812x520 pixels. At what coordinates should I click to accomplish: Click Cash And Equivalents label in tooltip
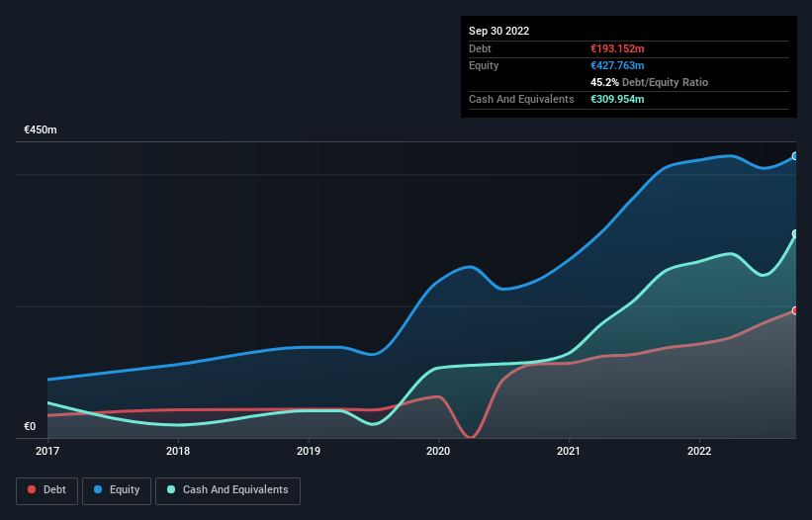(521, 99)
